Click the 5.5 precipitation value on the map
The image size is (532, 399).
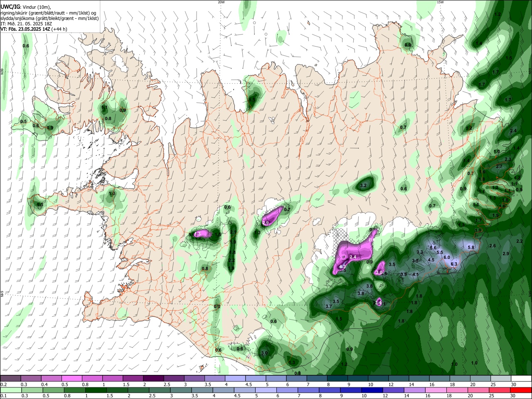point(440,252)
